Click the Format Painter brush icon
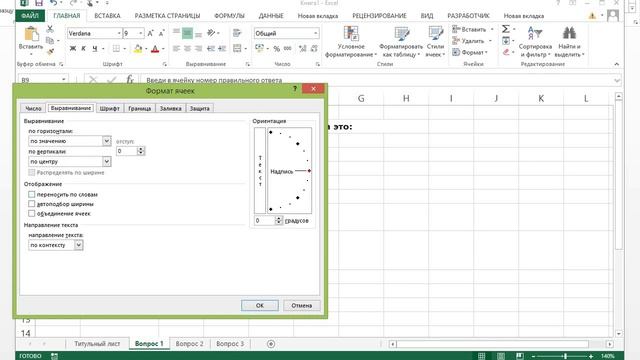Screen dimensions: 640x360 tap(50, 52)
